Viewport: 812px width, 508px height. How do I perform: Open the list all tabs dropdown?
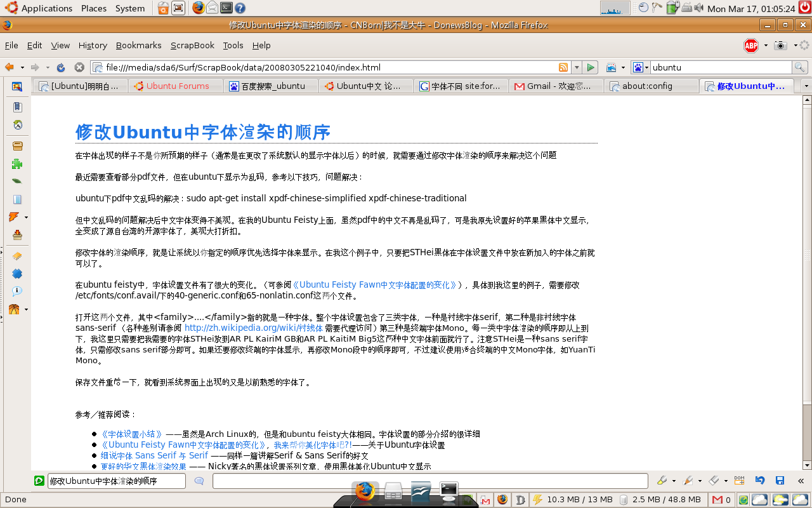pos(806,86)
